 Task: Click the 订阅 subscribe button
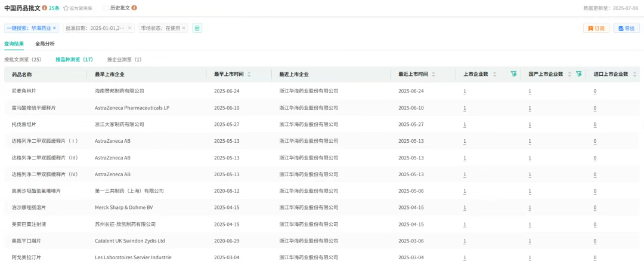(596, 28)
